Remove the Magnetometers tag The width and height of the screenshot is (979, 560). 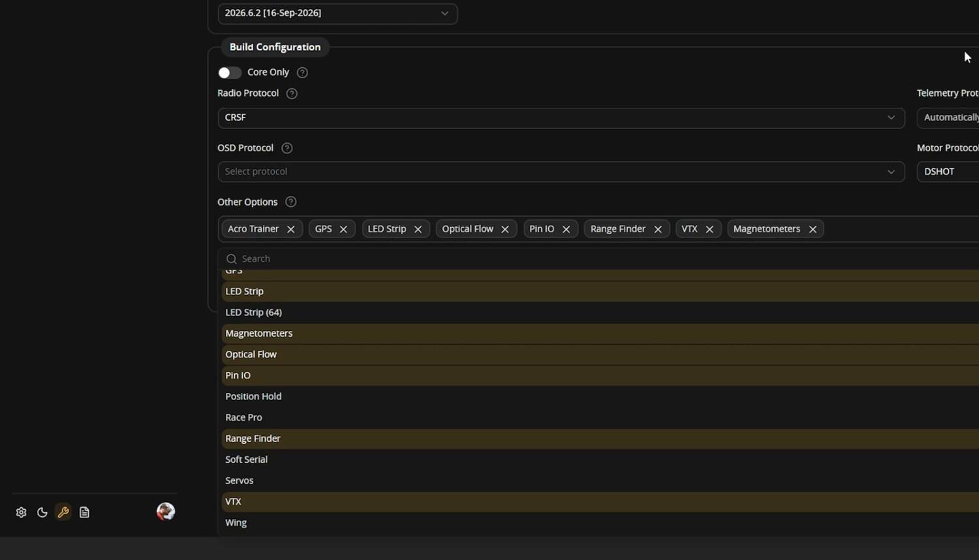[813, 229]
